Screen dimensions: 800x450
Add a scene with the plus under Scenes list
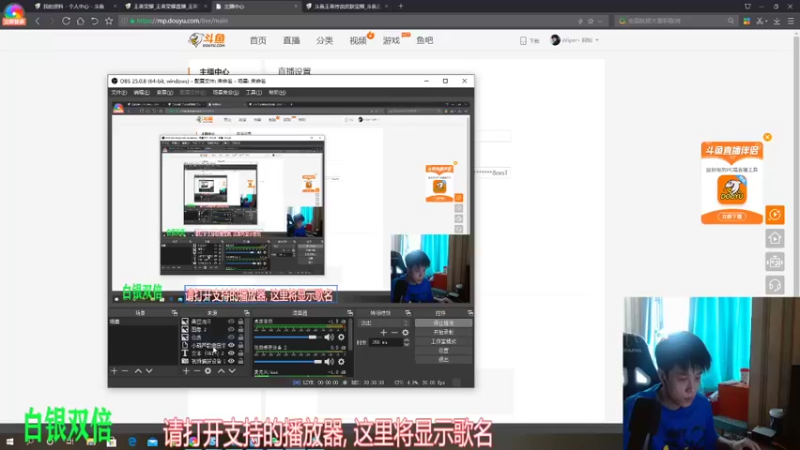pos(114,371)
